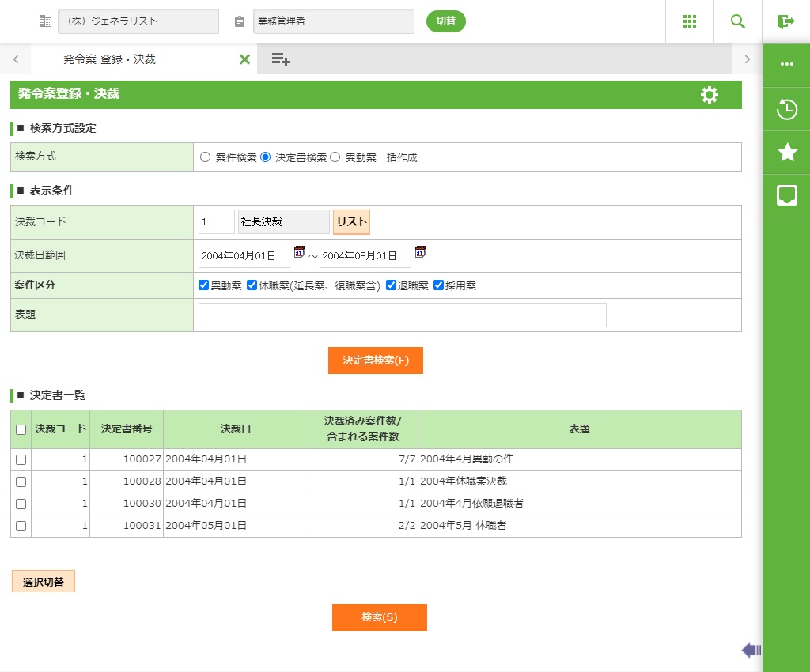Uncheck the 退職案 checkbox
The image size is (810, 672).
[391, 285]
